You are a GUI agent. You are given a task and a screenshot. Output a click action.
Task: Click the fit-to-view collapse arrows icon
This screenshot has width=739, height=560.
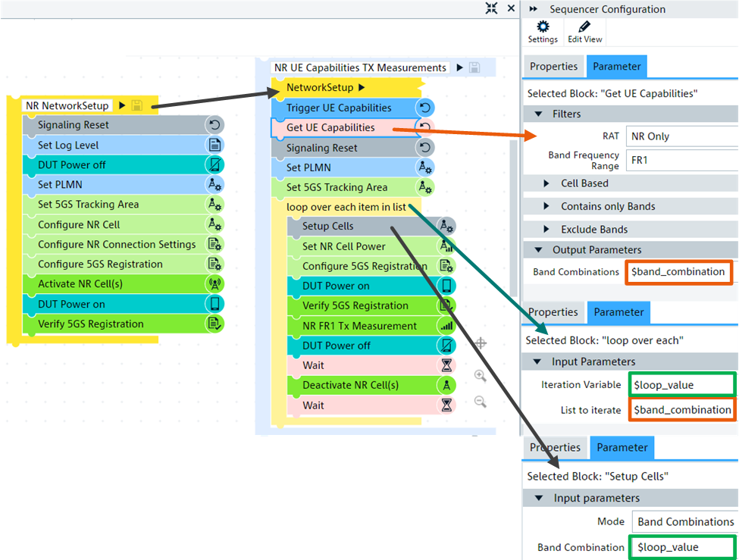(x=492, y=8)
